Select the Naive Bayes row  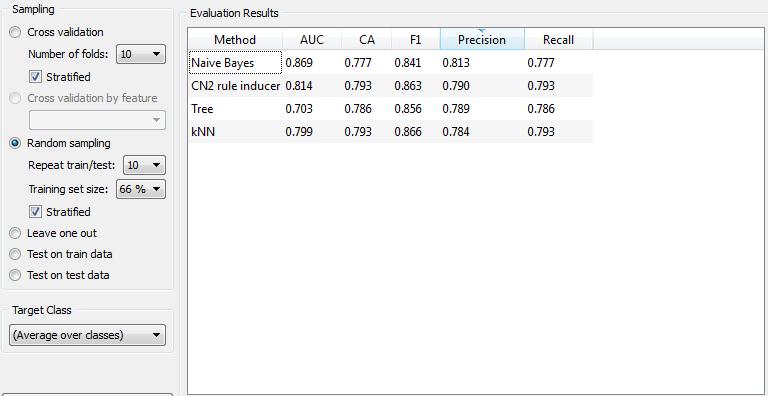tap(390, 63)
